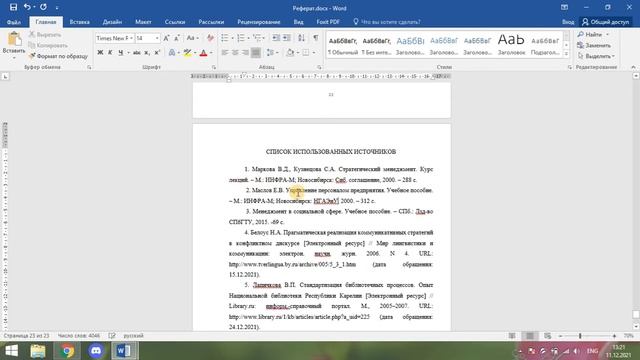Image resolution: width=640 pixels, height=360 pixels.
Task: Click the Windows Start button
Action: (x=11, y=351)
